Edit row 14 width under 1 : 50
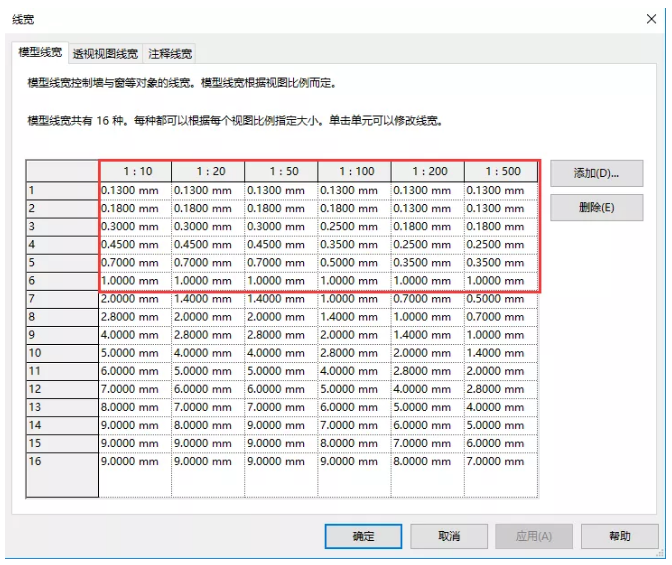This screenshot has height=565, width=672. tap(281, 425)
